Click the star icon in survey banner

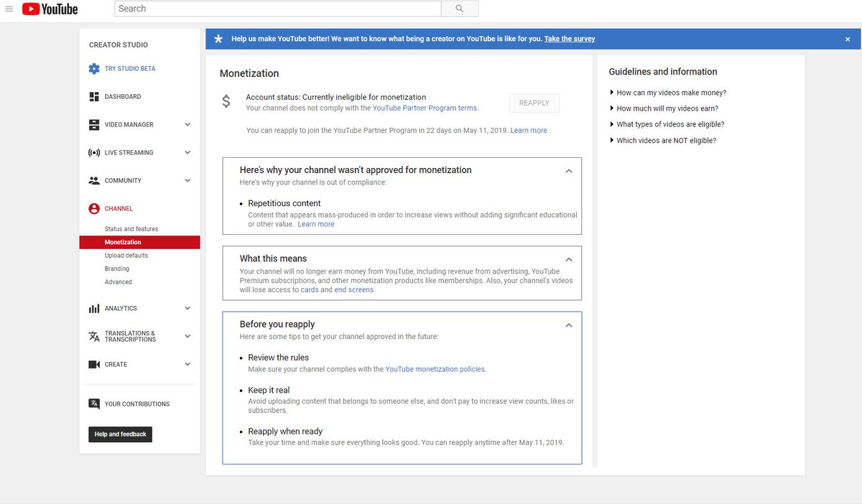click(x=218, y=39)
